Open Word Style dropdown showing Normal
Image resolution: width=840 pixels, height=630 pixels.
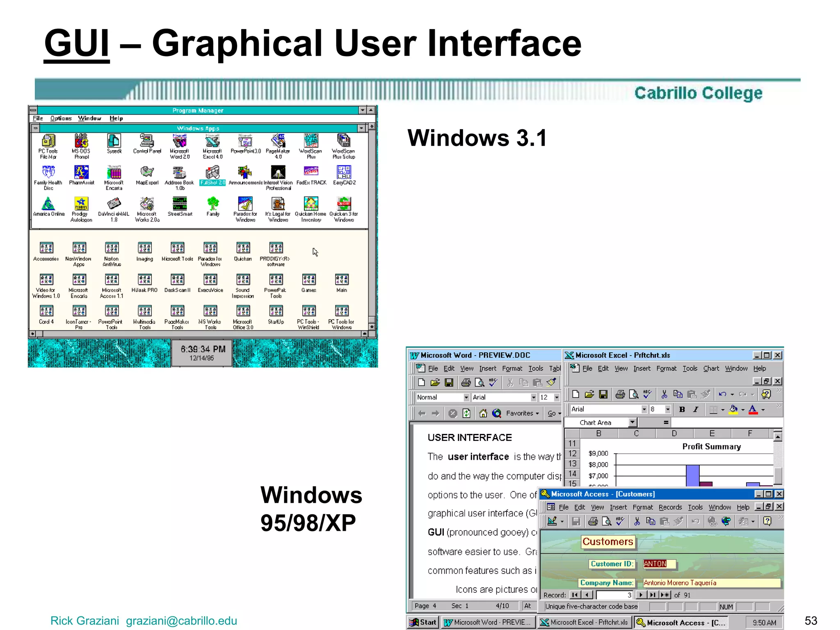[466, 397]
